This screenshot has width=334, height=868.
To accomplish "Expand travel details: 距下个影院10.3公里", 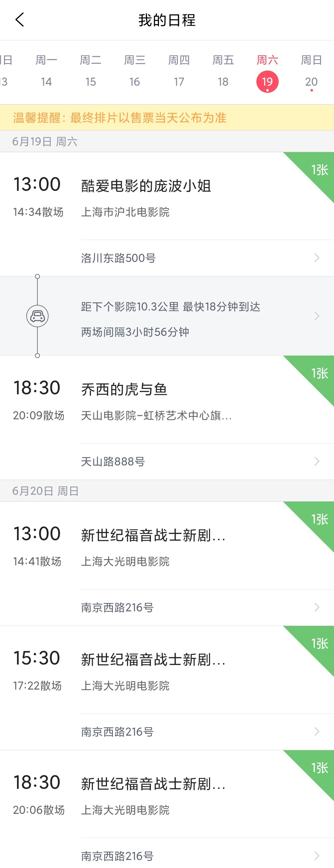I will [167, 316].
